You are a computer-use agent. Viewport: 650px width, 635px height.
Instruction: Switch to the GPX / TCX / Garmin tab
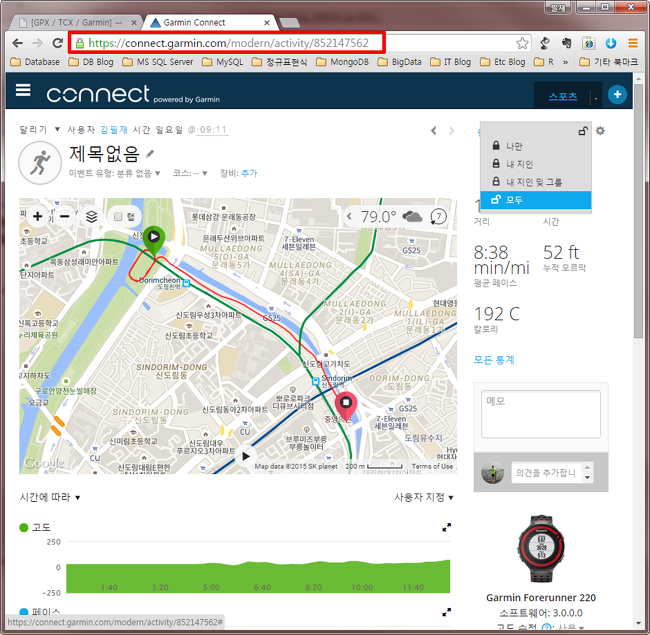[75, 23]
